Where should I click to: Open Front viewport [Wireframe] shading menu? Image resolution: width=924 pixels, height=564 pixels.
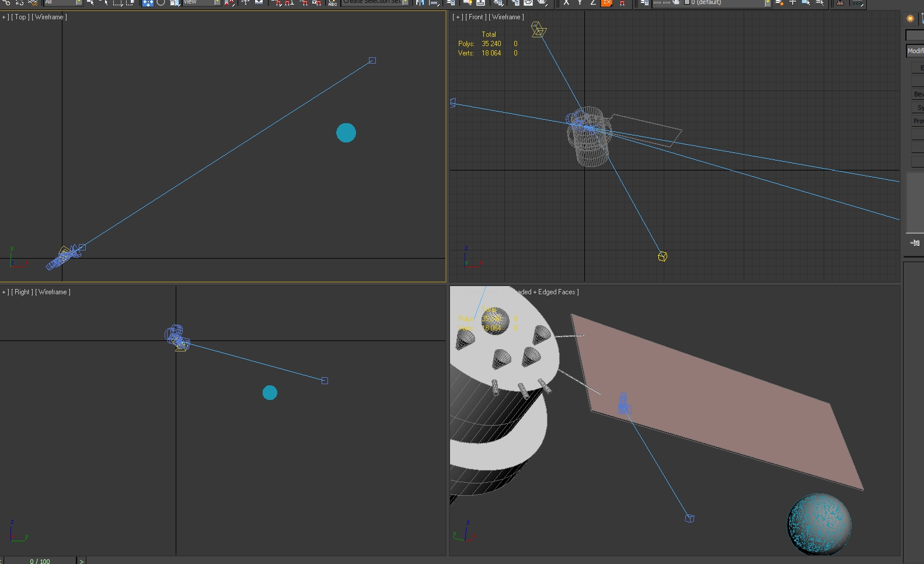tap(506, 17)
